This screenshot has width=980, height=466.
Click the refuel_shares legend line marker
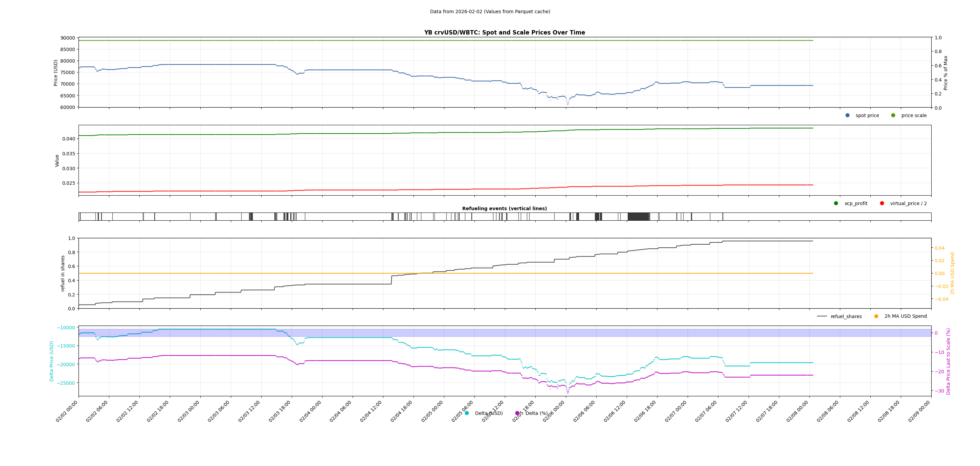(x=822, y=316)
